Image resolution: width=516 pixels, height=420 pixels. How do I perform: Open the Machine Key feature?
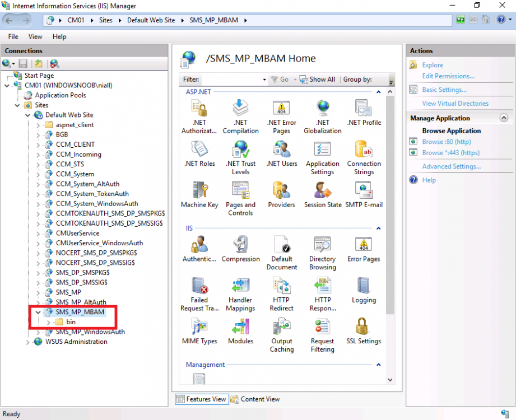pyautogui.click(x=199, y=195)
